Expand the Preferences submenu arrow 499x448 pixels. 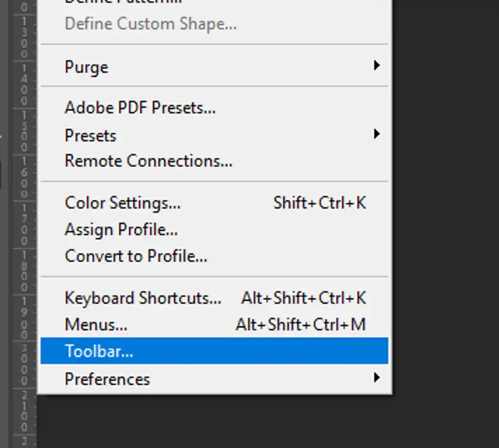pos(377,378)
